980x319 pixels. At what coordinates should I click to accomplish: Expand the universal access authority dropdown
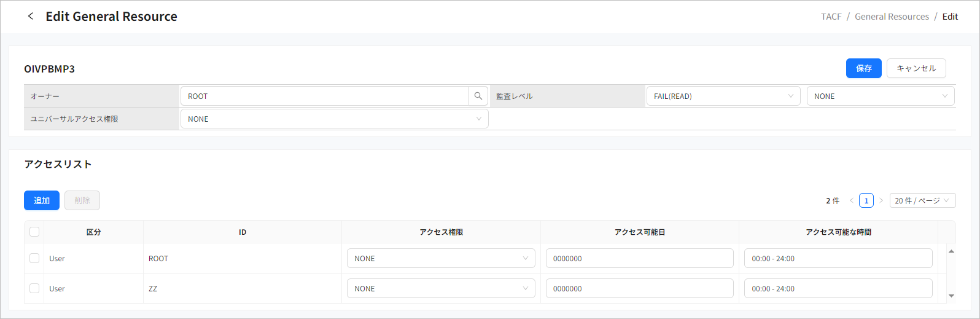coord(334,119)
